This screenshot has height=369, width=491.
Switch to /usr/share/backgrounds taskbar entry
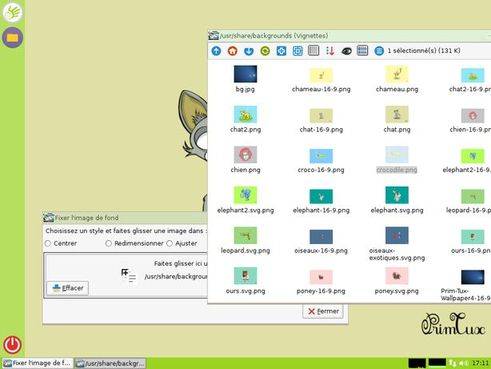[x=110, y=363]
